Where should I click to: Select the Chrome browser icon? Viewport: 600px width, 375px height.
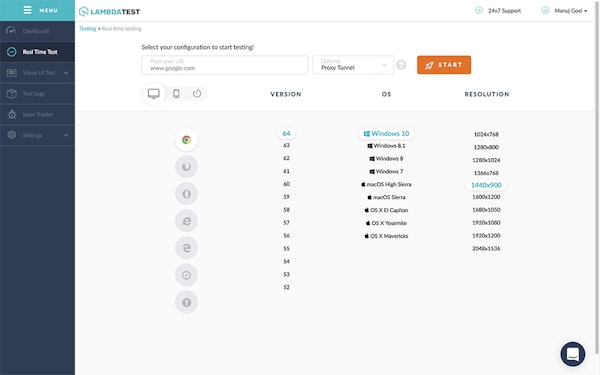(186, 140)
